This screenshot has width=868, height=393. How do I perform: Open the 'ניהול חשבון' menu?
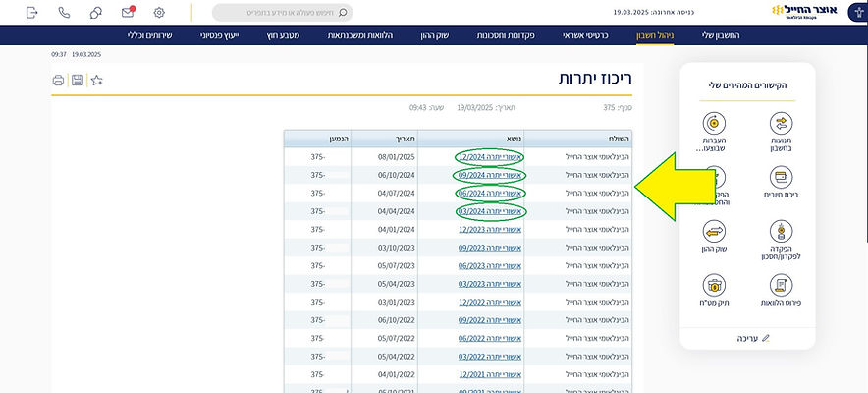coord(655,35)
